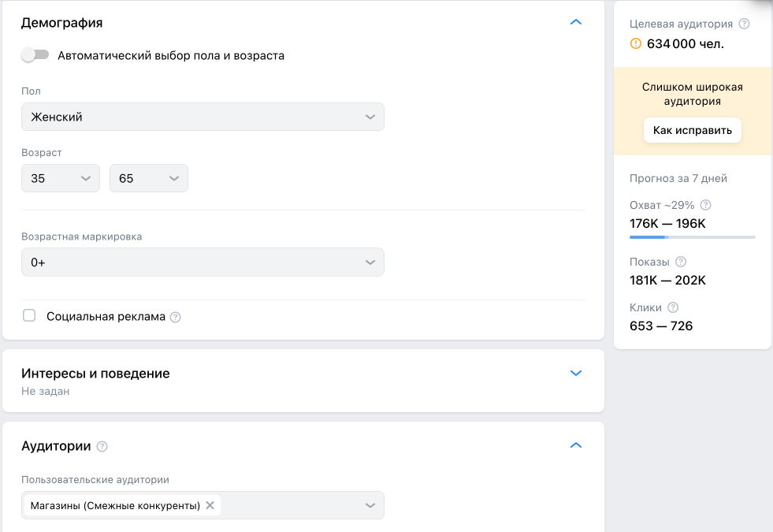Click the orange audience warning icon
Screen dimensions: 773x532
click(x=636, y=44)
